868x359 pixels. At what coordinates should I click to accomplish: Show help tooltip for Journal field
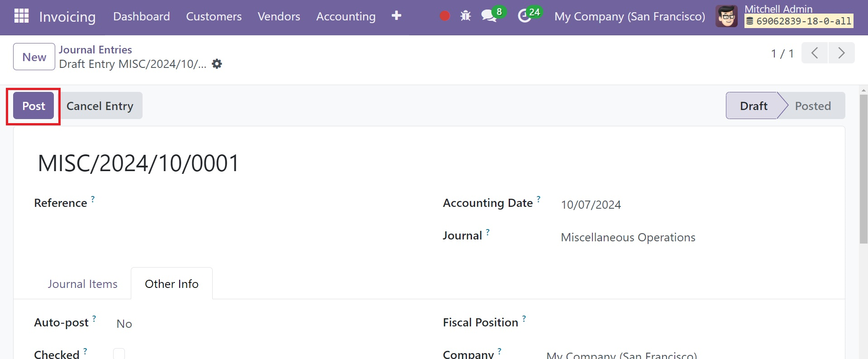(488, 232)
